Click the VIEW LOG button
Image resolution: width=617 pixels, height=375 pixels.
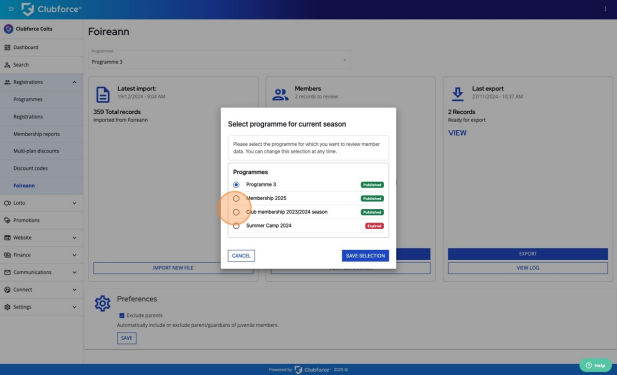[528, 268]
